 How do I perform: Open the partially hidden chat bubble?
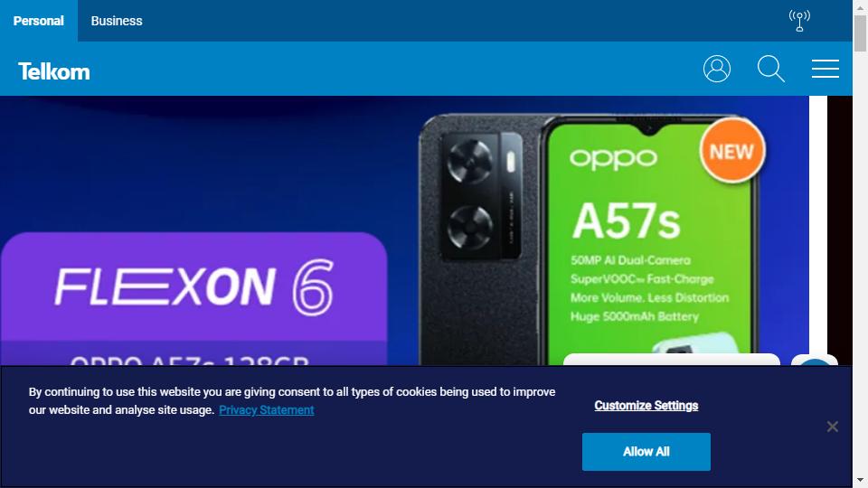815,361
